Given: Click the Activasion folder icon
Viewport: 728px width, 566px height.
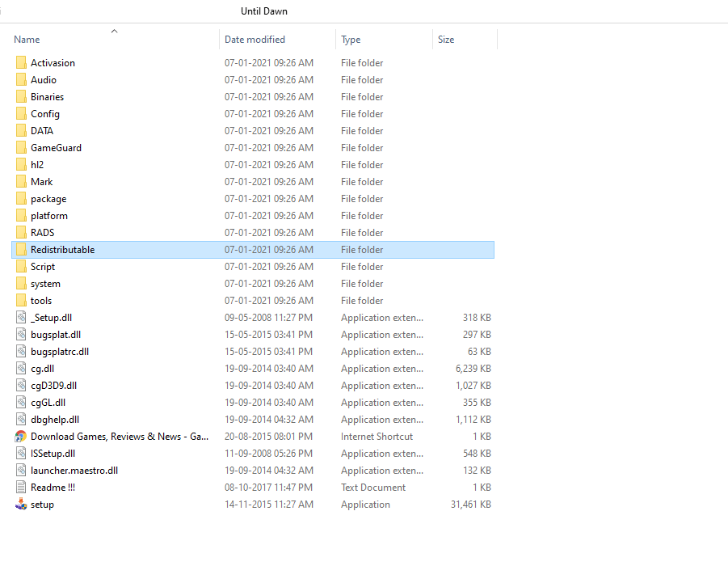Looking at the screenshot, I should (21, 63).
